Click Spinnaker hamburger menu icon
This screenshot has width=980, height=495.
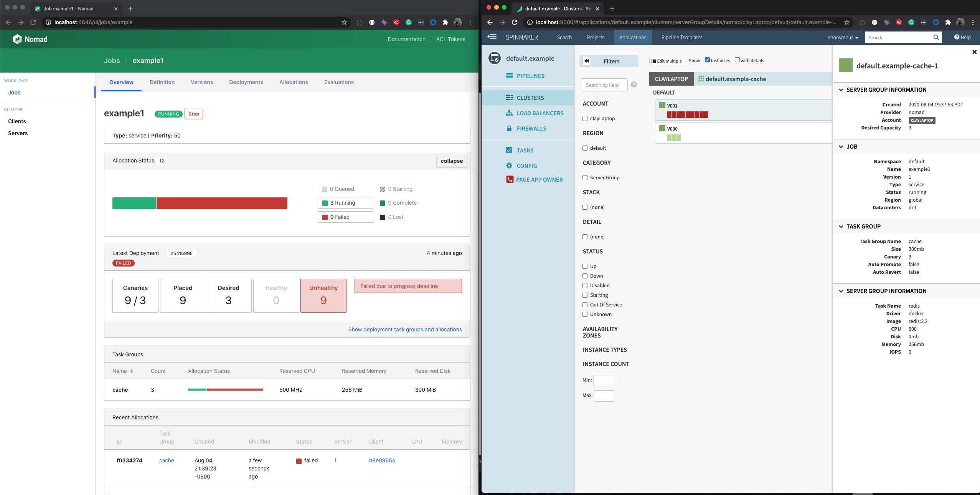(x=492, y=37)
